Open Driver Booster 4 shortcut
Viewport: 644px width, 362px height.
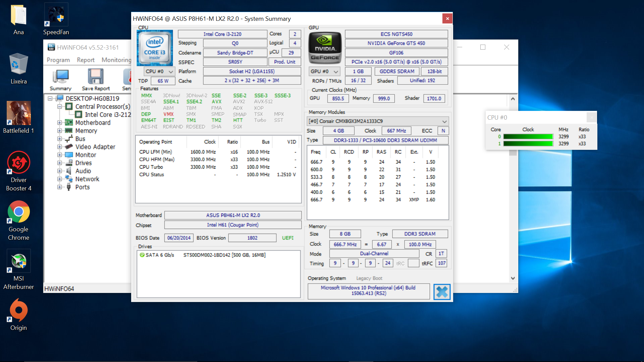(18, 171)
